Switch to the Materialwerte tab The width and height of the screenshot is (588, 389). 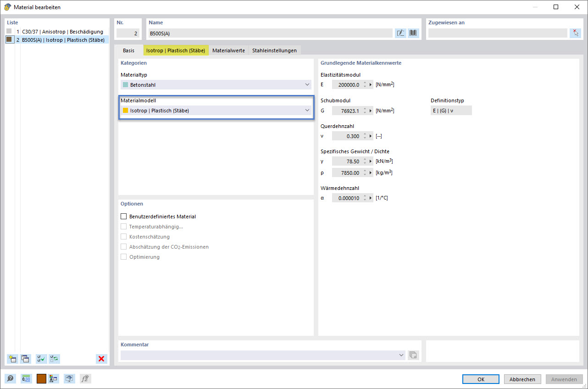(x=228, y=50)
